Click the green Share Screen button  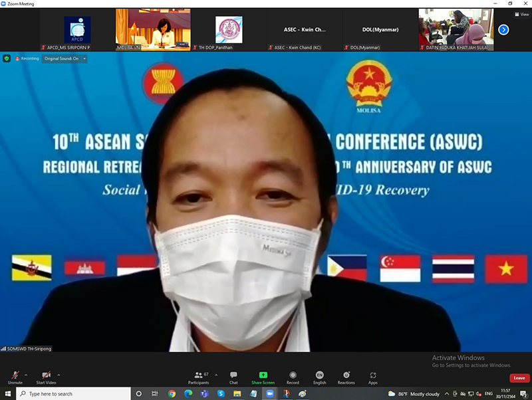[263, 377]
